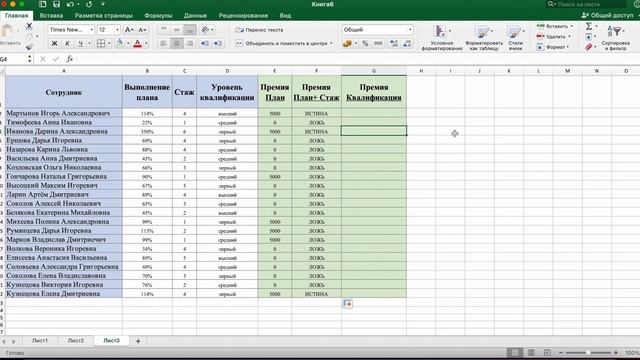This screenshot has height=360, width=640.
Task: Align cell content to bottom
Action: click(189, 30)
